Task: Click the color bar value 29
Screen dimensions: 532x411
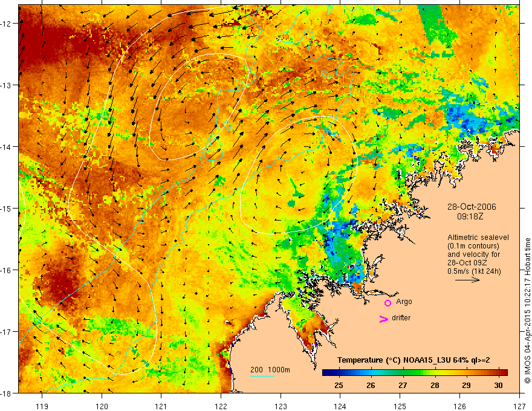Action: click(x=466, y=385)
